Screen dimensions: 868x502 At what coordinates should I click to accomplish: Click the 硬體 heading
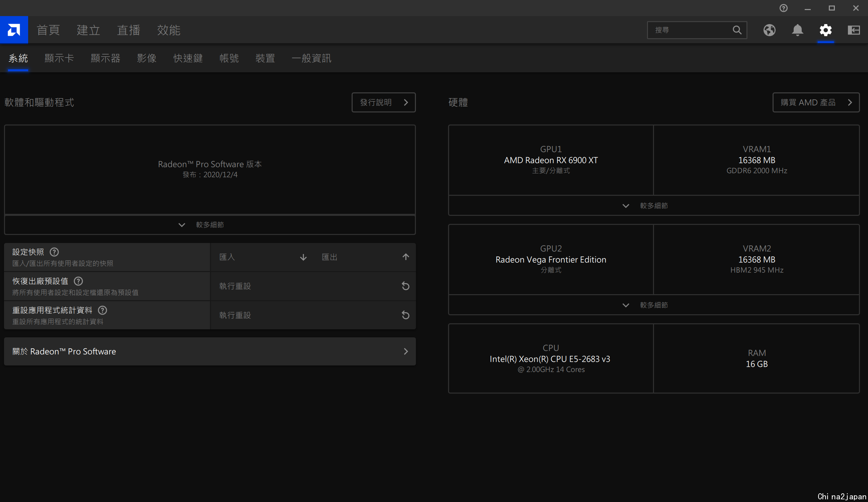pyautogui.click(x=458, y=102)
